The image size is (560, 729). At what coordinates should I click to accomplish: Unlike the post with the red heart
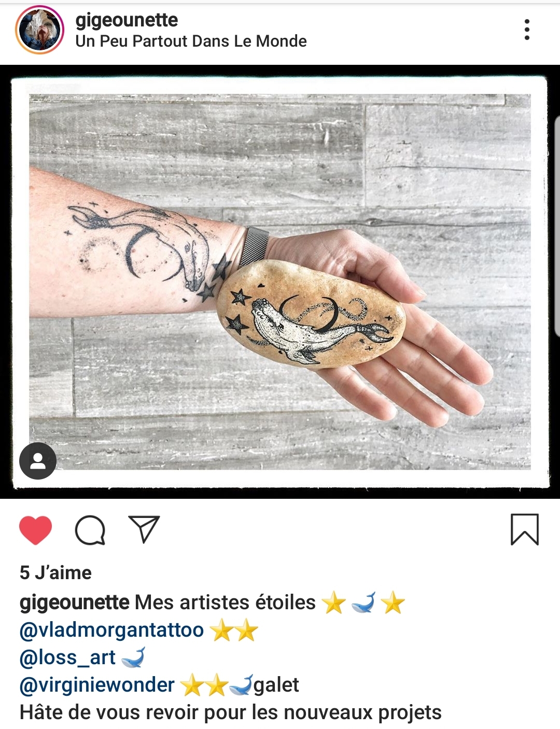(x=36, y=530)
